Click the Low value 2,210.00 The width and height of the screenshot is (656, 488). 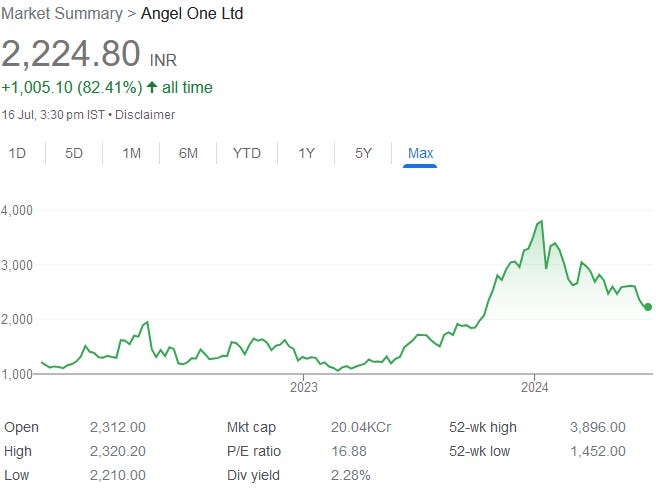point(118,475)
